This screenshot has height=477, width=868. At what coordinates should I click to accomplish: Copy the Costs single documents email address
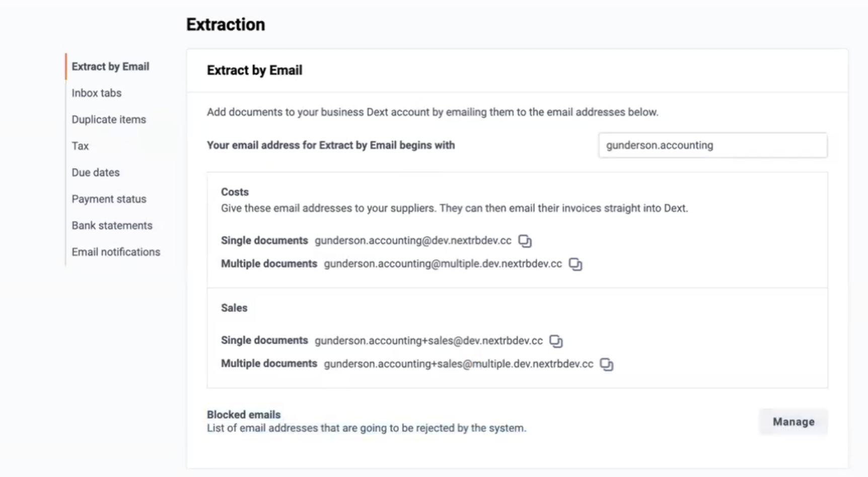point(525,241)
